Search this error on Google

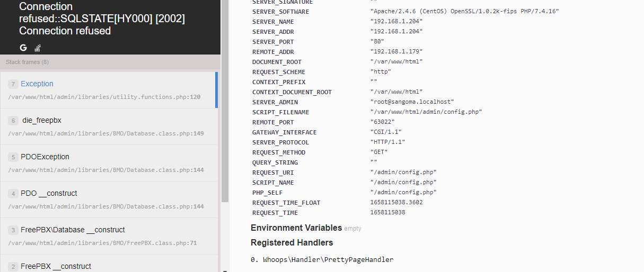point(23,48)
